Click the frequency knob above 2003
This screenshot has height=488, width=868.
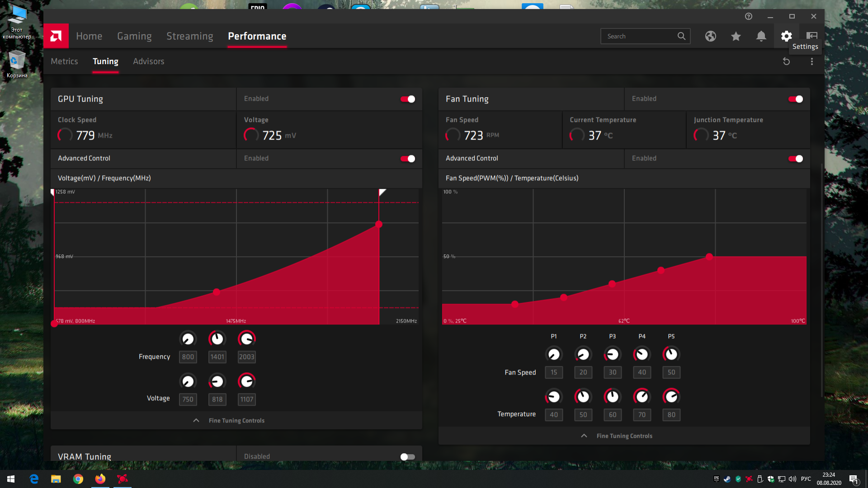click(x=246, y=338)
